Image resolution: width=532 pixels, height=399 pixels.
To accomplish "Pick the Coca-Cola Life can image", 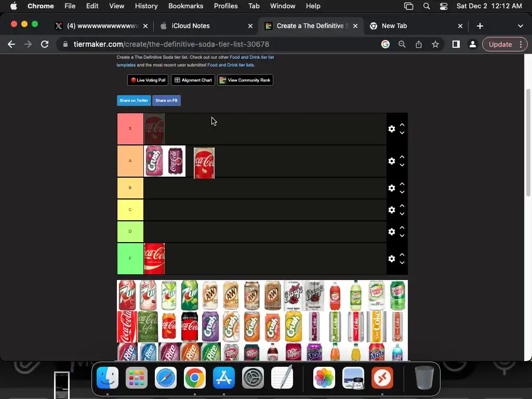I will click(x=148, y=326).
